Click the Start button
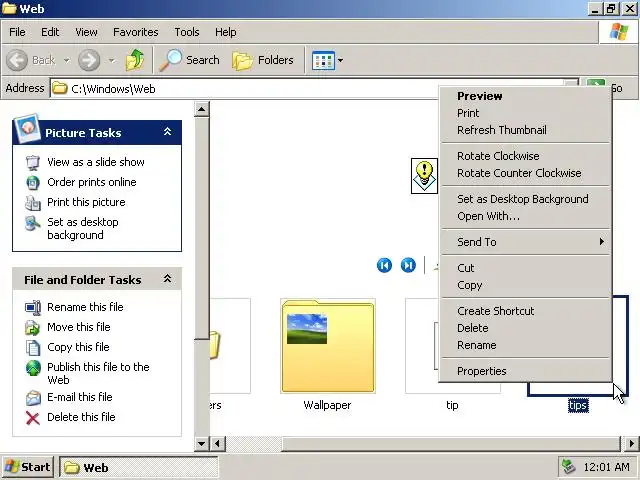The width and height of the screenshot is (640, 480). [27, 467]
